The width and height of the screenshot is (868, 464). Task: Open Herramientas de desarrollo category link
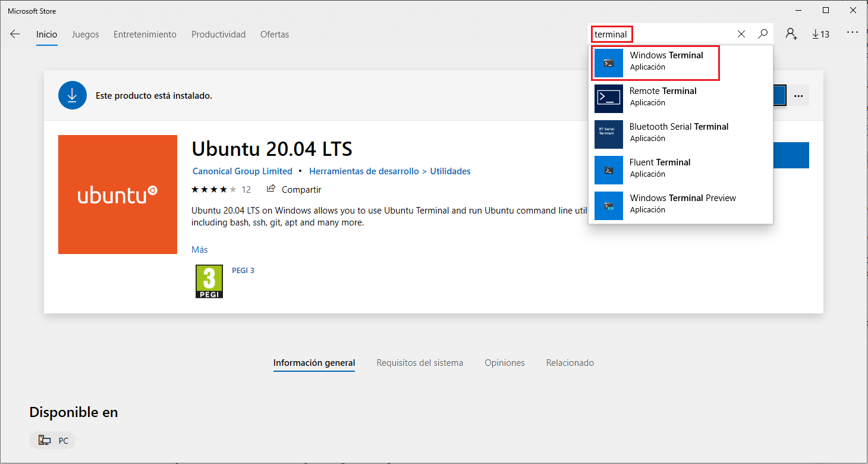coord(364,171)
